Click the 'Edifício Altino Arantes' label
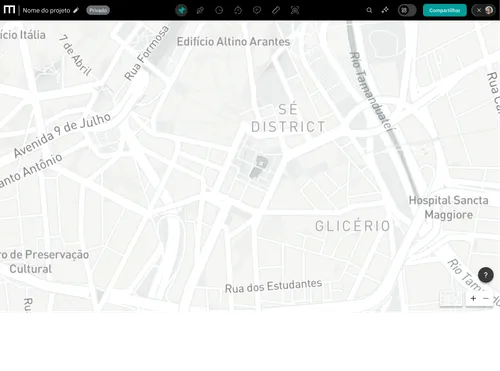The image size is (500, 371). click(233, 42)
